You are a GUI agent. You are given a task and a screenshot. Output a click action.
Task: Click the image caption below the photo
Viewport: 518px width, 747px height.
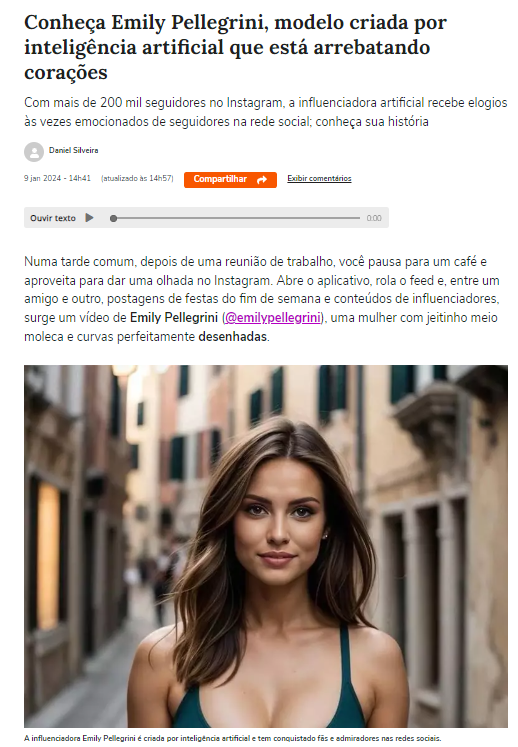point(233,738)
